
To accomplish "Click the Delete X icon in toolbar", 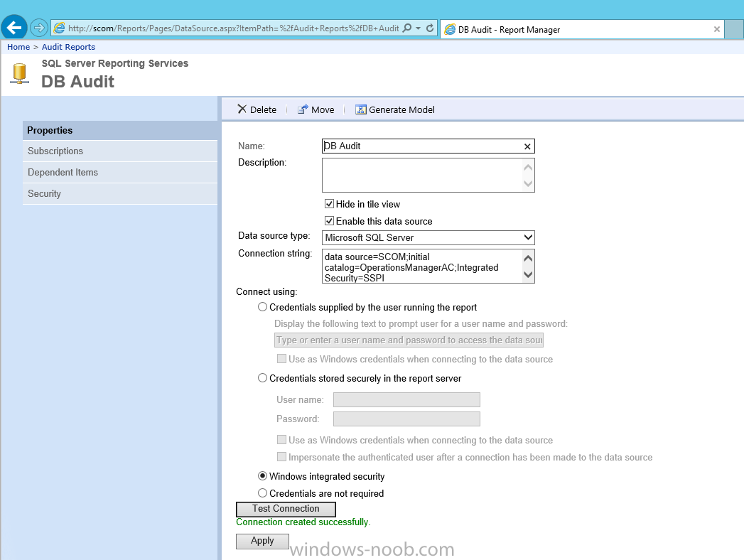I will (242, 109).
